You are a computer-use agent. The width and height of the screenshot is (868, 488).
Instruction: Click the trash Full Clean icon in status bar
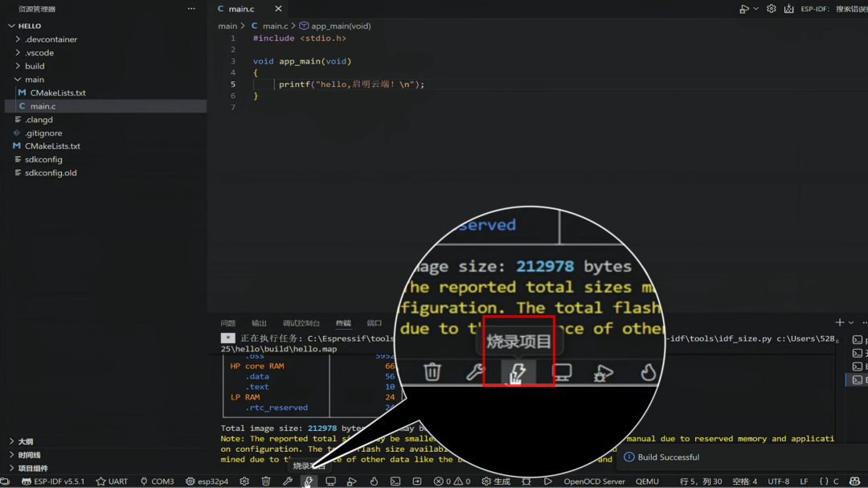(266, 482)
